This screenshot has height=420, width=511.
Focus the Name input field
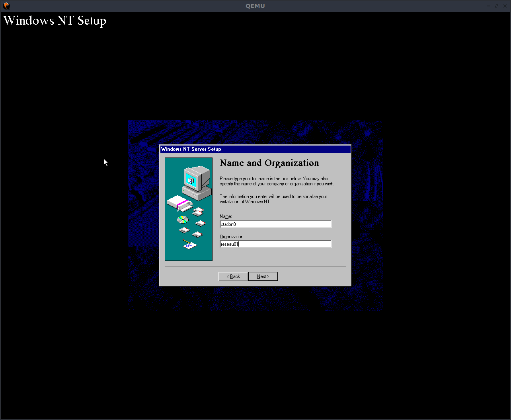click(x=275, y=224)
